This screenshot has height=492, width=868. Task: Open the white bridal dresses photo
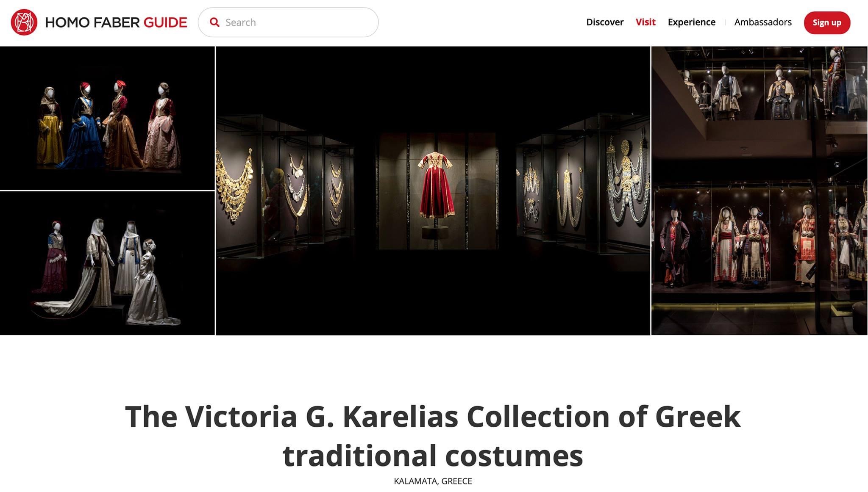pos(107,263)
